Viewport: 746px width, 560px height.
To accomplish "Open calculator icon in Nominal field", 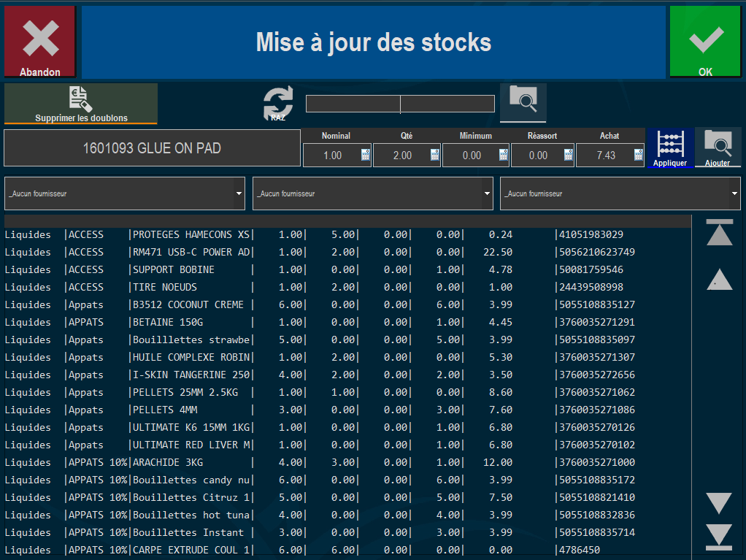I will click(366, 155).
